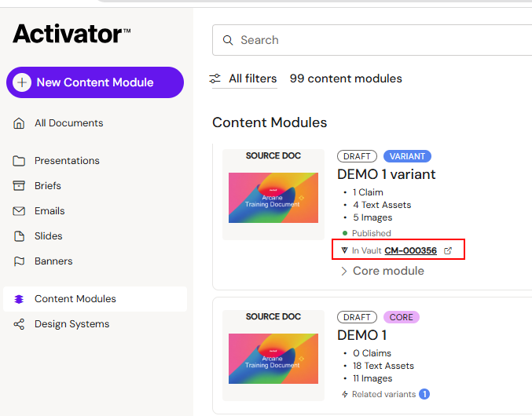The image size is (532, 416).
Task: Click the Presentations folder icon
Action: [x=19, y=161]
